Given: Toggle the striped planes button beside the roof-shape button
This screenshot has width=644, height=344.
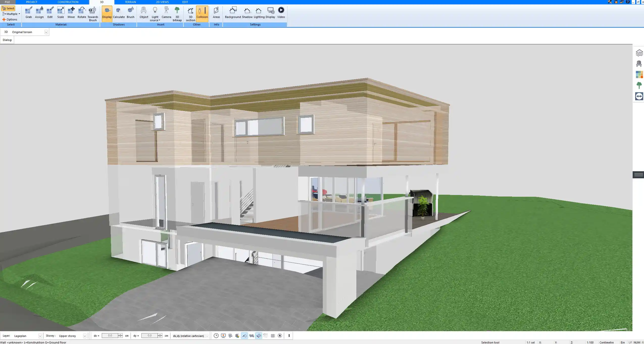Looking at the screenshot, I should [x=252, y=336].
